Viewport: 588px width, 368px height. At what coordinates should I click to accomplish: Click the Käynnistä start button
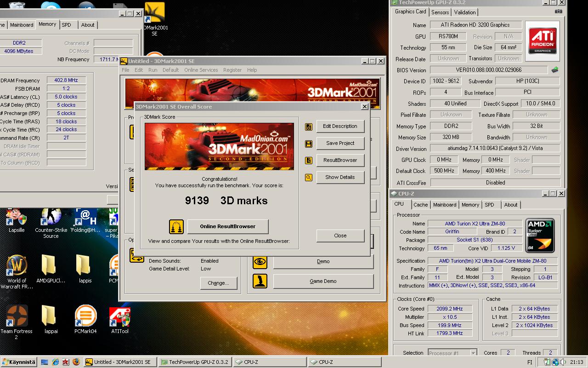click(19, 362)
